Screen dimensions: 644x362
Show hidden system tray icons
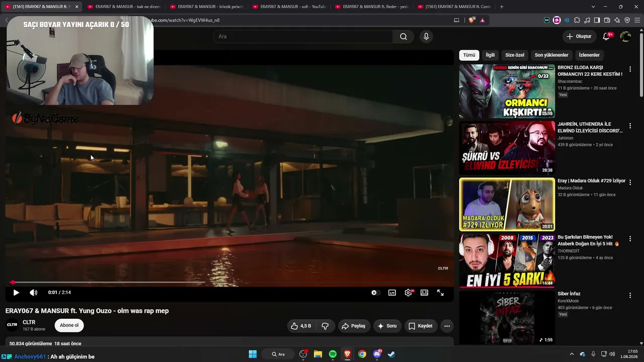(x=572, y=354)
